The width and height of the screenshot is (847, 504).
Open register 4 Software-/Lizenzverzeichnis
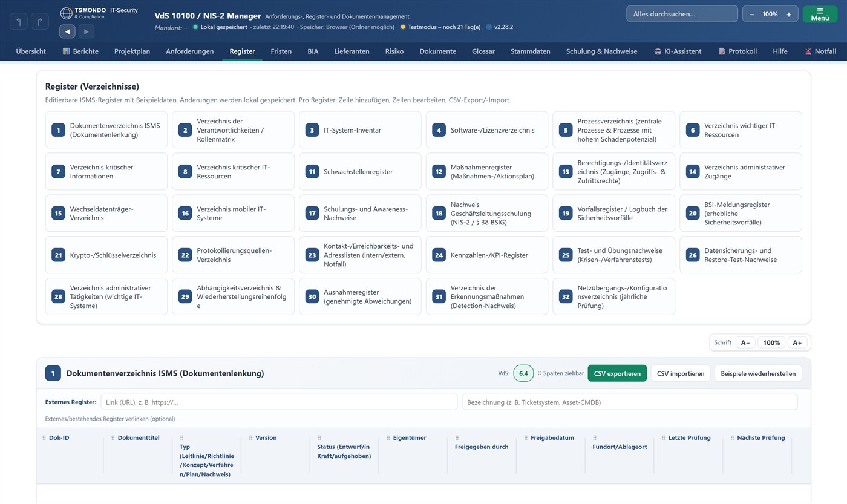tap(487, 130)
